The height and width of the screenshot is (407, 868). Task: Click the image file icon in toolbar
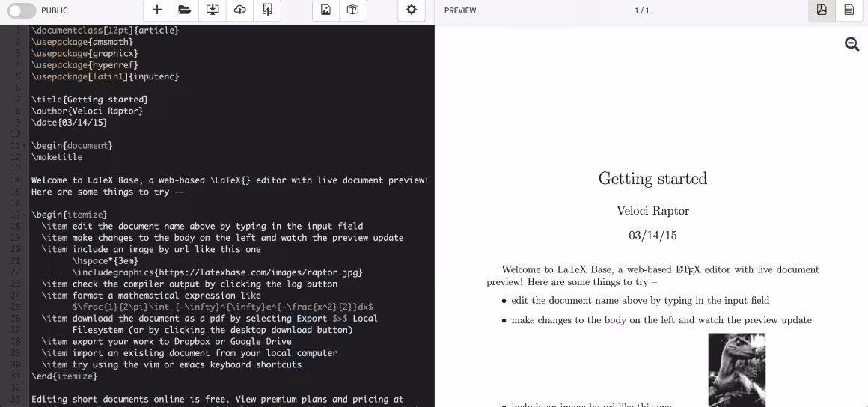[x=325, y=10]
